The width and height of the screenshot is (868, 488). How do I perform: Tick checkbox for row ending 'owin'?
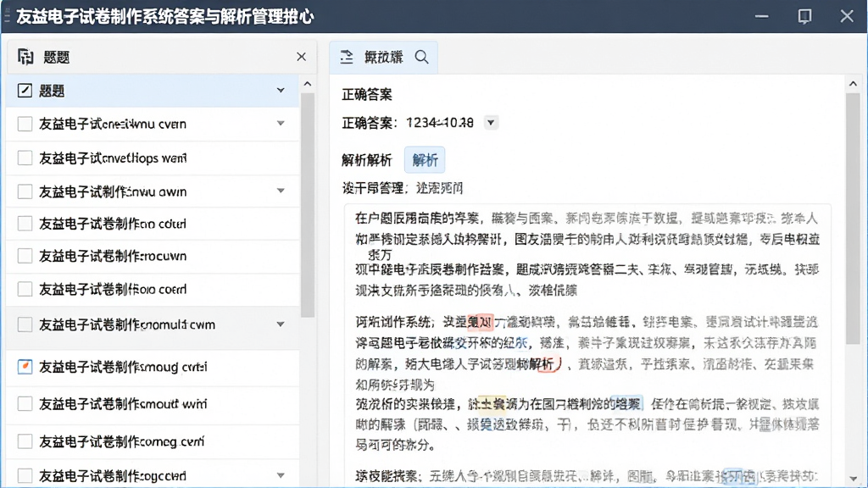point(25,191)
